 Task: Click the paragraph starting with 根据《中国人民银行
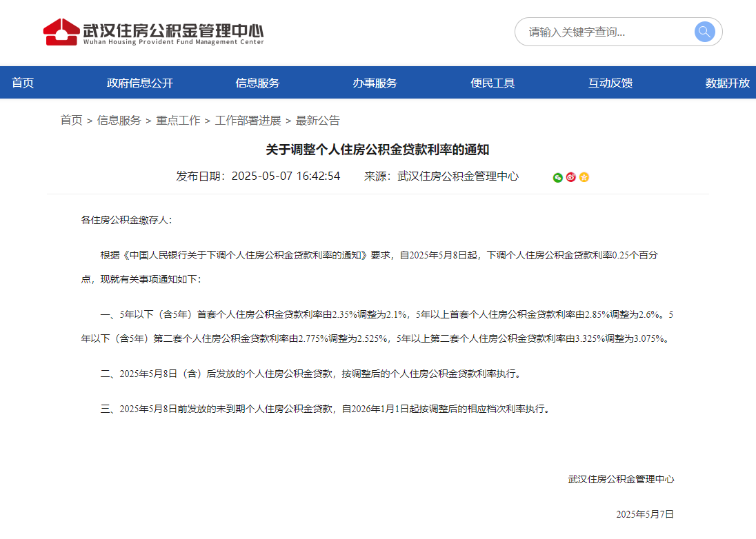[369, 267]
